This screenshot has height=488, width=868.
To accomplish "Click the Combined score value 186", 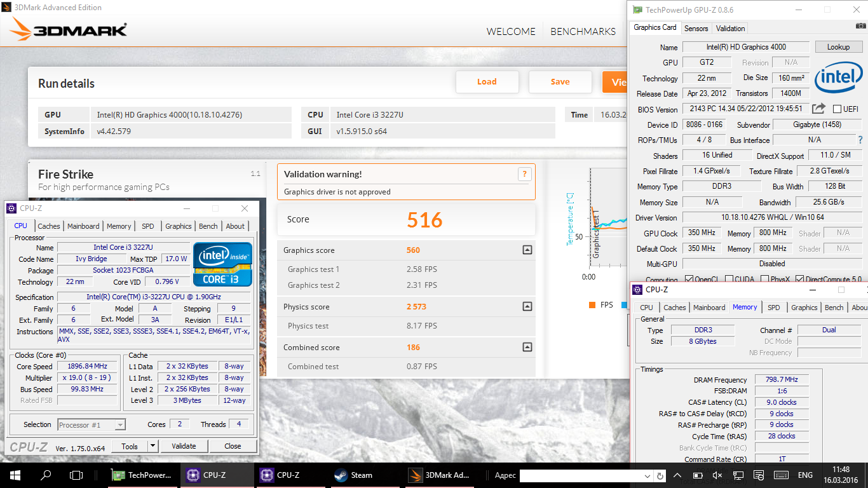I will 413,348.
